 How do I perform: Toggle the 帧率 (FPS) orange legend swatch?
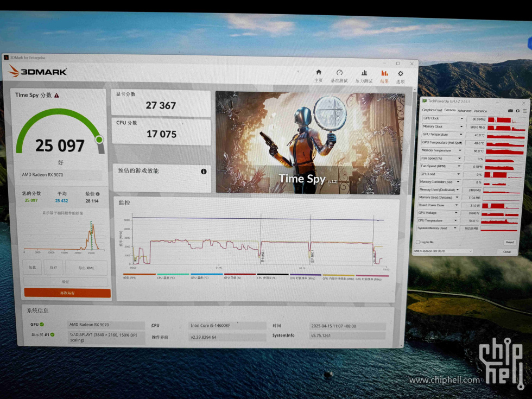(140, 274)
